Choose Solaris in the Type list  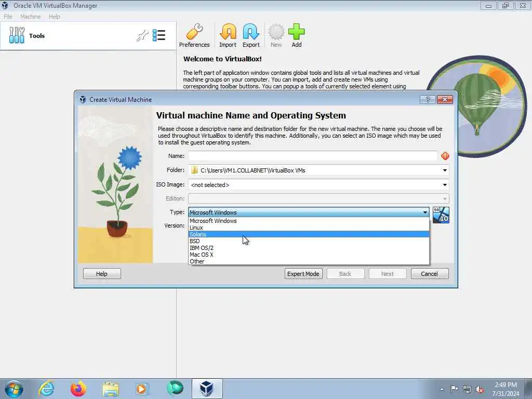[309, 234]
